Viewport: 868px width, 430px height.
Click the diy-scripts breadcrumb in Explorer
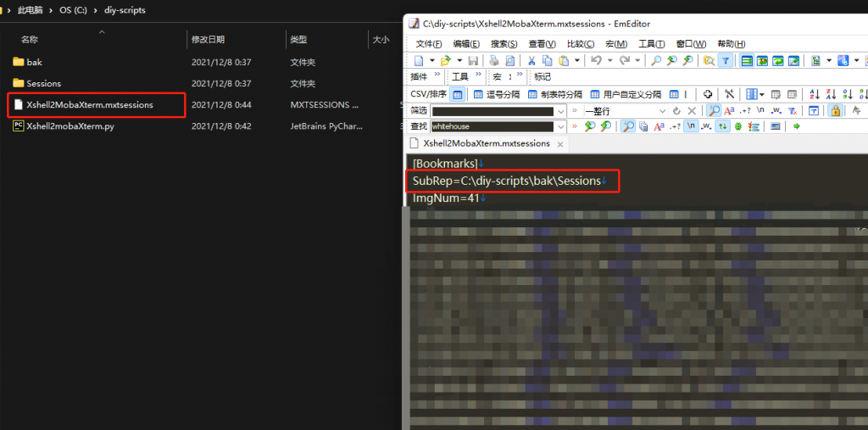[x=125, y=10]
